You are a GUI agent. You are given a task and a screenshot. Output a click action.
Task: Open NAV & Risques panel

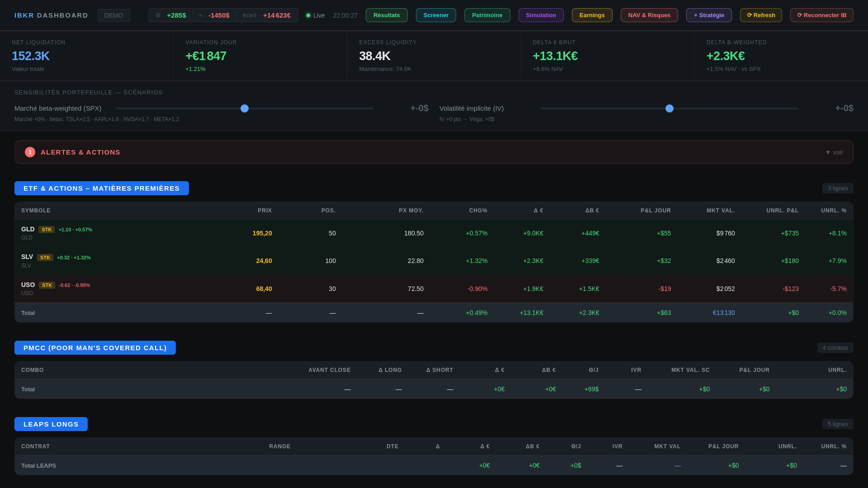click(x=649, y=15)
